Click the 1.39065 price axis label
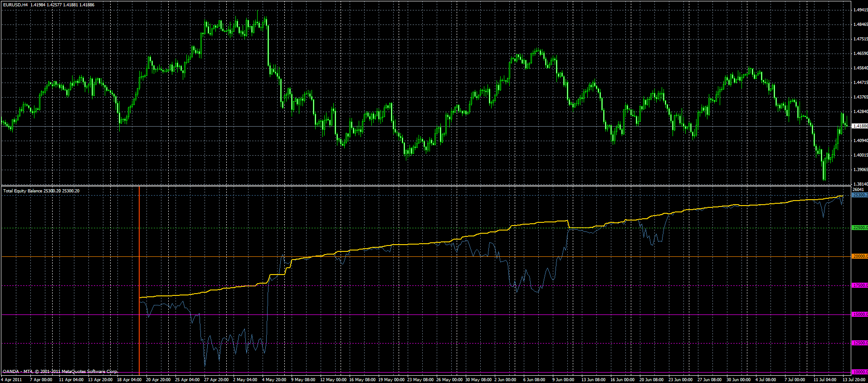Viewport: 868px width, 383px height. pyautogui.click(x=860, y=169)
